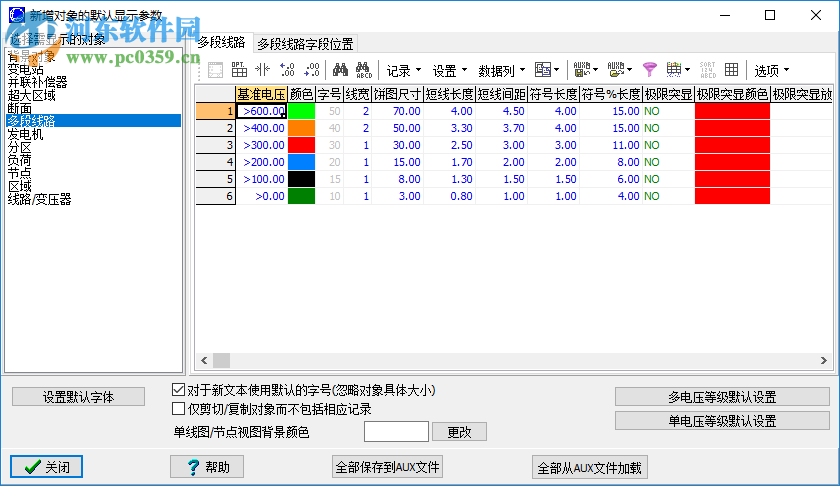Click 单电压等级默认设置 button
This screenshot has height=486, width=840.
click(x=722, y=421)
